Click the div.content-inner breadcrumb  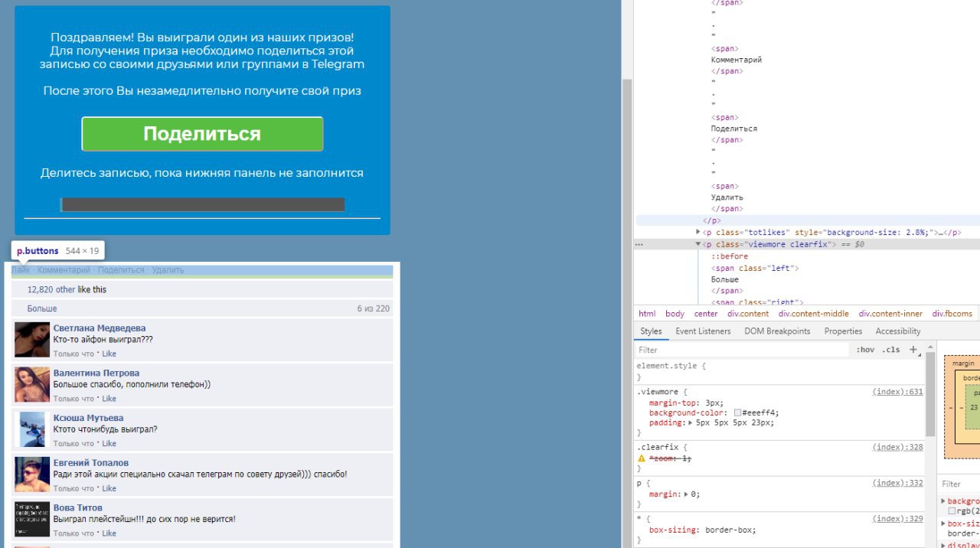pyautogui.click(x=890, y=314)
